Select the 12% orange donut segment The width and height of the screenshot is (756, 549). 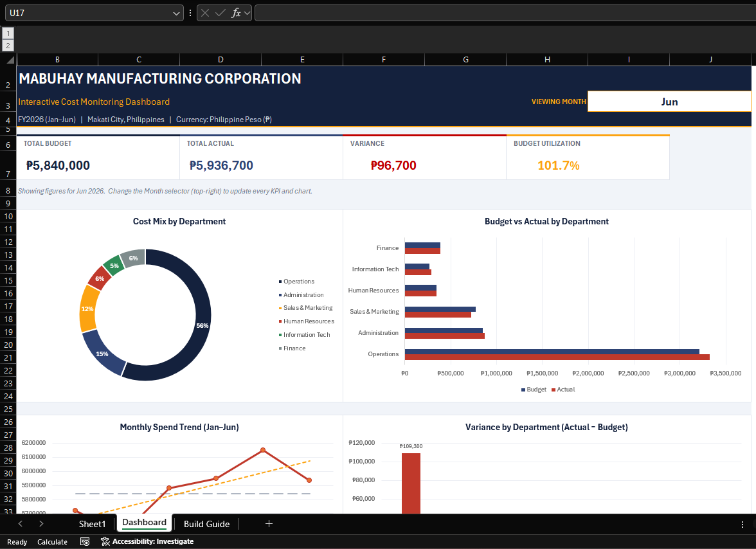coord(87,309)
